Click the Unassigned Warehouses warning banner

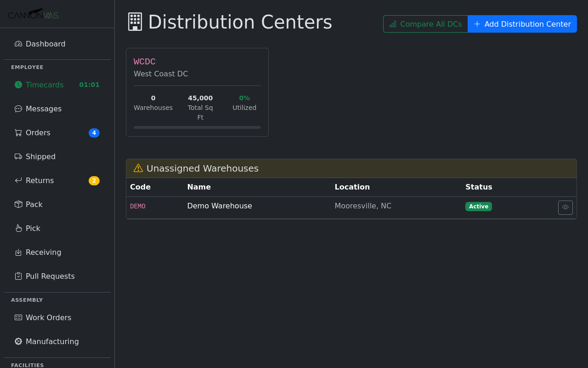[x=202, y=168]
